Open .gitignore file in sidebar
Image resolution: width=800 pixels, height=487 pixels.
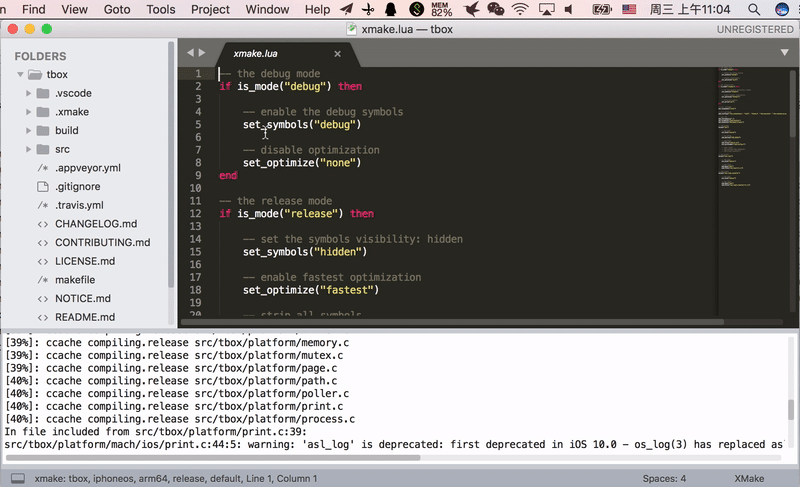tap(78, 187)
